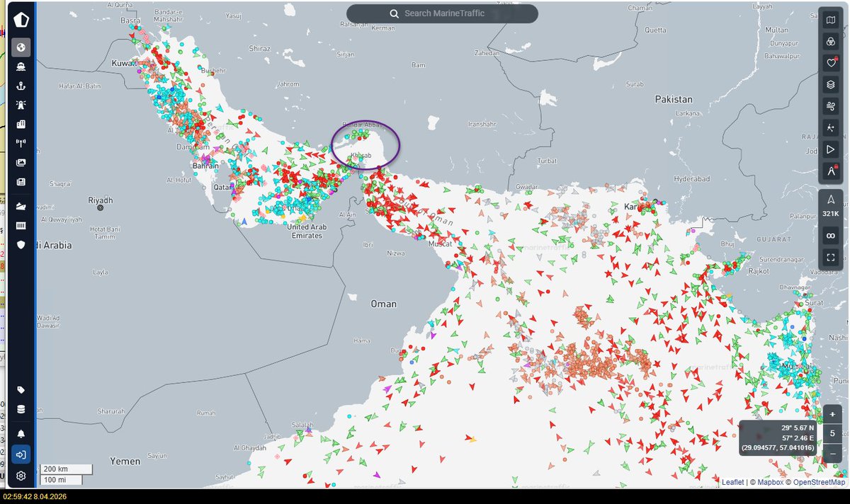Screen dimensions: 850x504
Task: Select the Live Map globe icon
Action: (x=21, y=47)
